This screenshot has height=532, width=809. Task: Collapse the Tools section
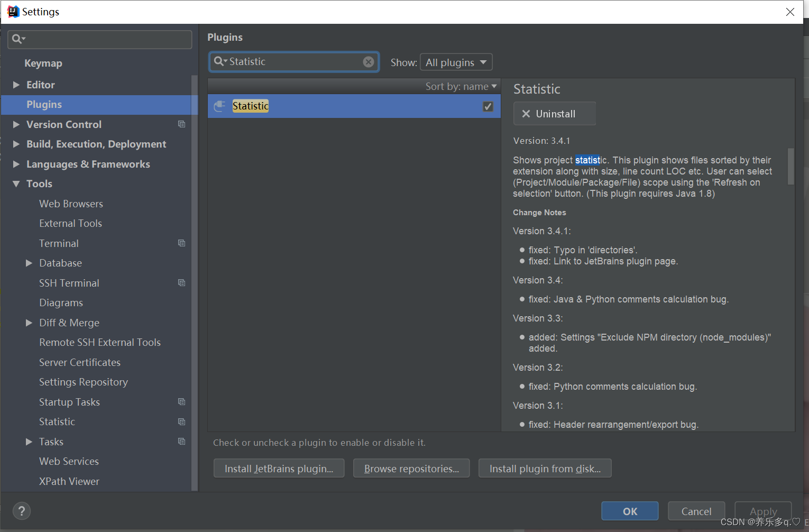point(16,184)
